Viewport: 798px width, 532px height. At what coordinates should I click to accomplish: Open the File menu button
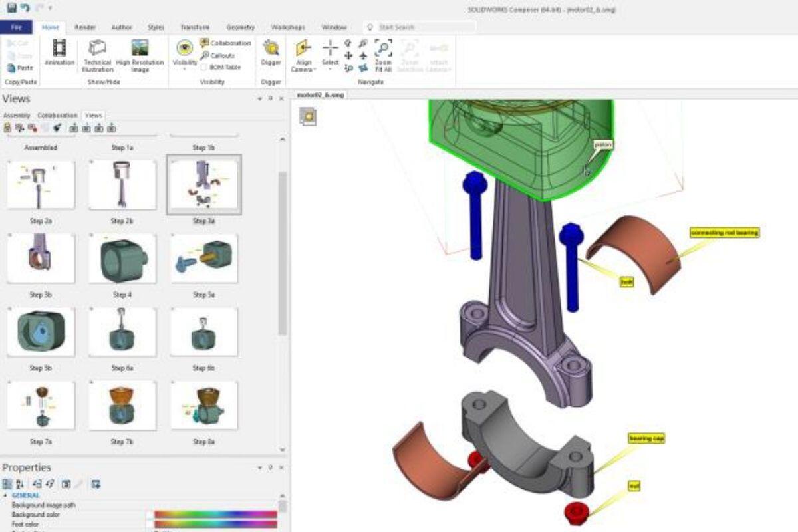[x=16, y=27]
